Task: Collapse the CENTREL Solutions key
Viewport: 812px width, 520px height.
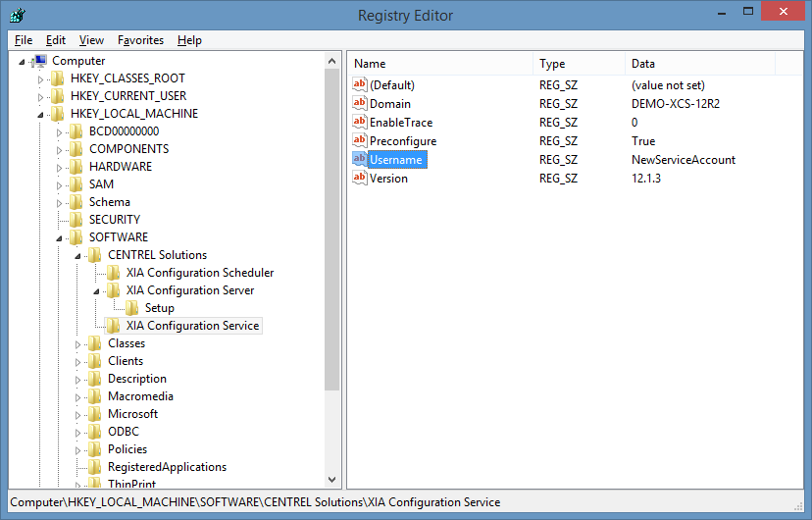Action: [77, 256]
